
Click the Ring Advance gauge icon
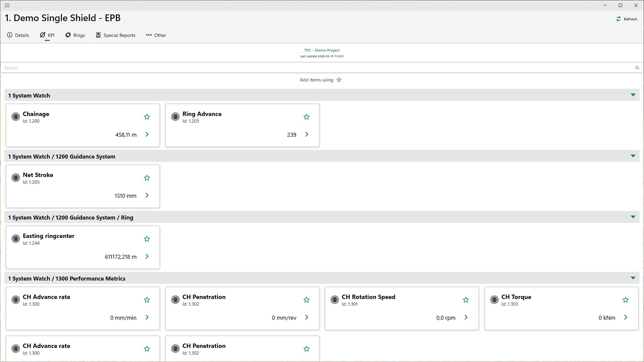coord(175,117)
